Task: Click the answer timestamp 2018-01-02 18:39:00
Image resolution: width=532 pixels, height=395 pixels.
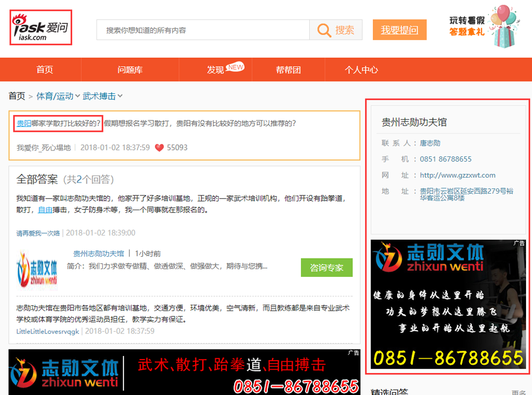Action: point(100,233)
